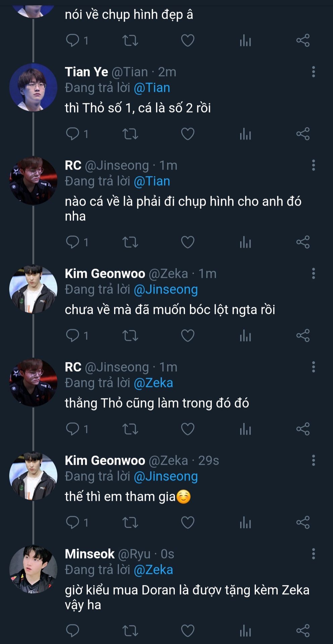Share Tian Ye's tweet 'thì Thỏ số 1'

[303, 134]
